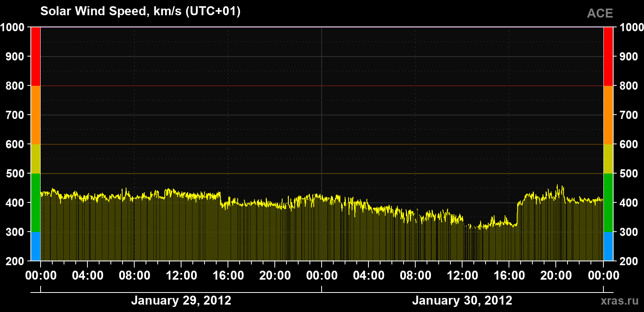
Task: Click the 20:00 time label of January 29
Action: click(275, 276)
